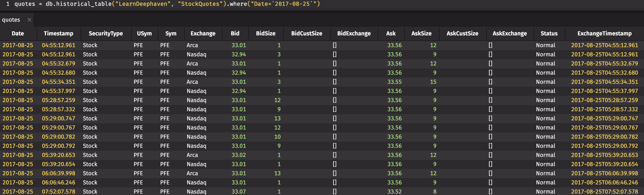Screen dimensions: 644x195
Task: Click the Exchange column header
Action: (203, 33)
